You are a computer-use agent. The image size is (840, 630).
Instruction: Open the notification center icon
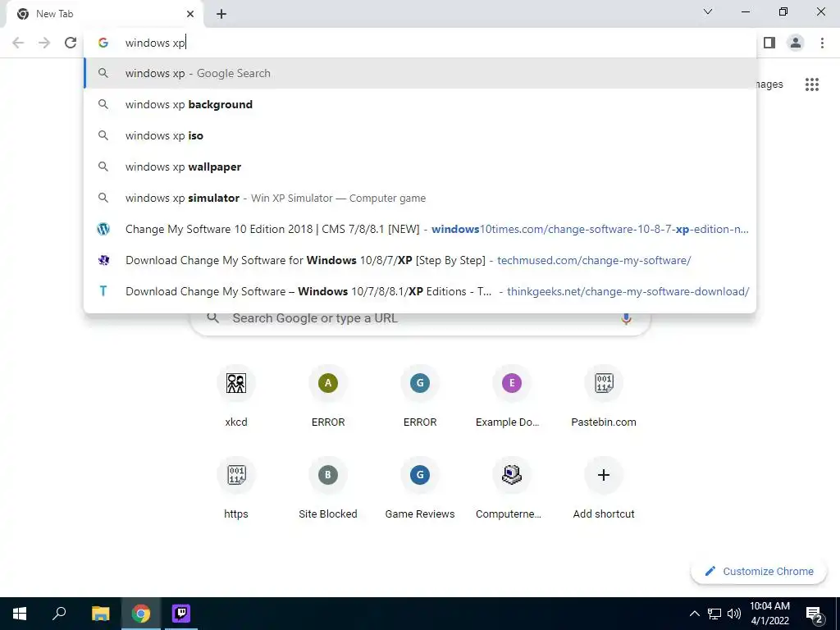814,614
